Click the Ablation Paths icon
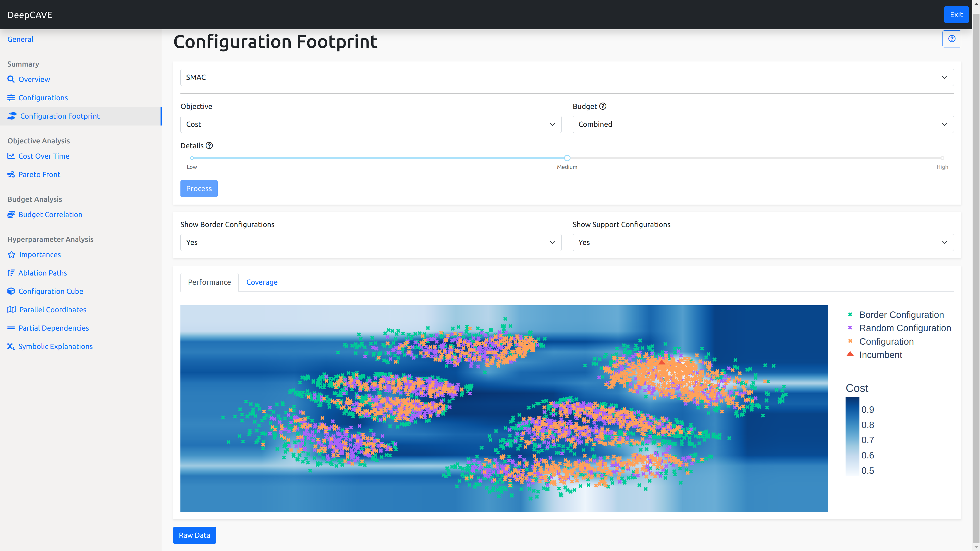The image size is (980, 551). point(11,272)
